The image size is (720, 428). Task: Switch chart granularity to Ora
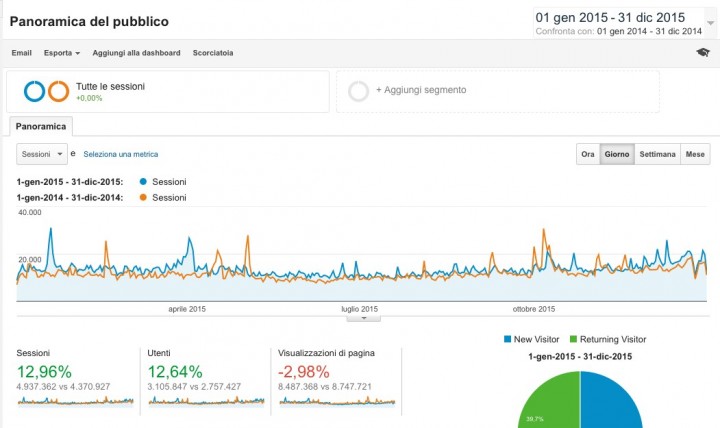(588, 154)
